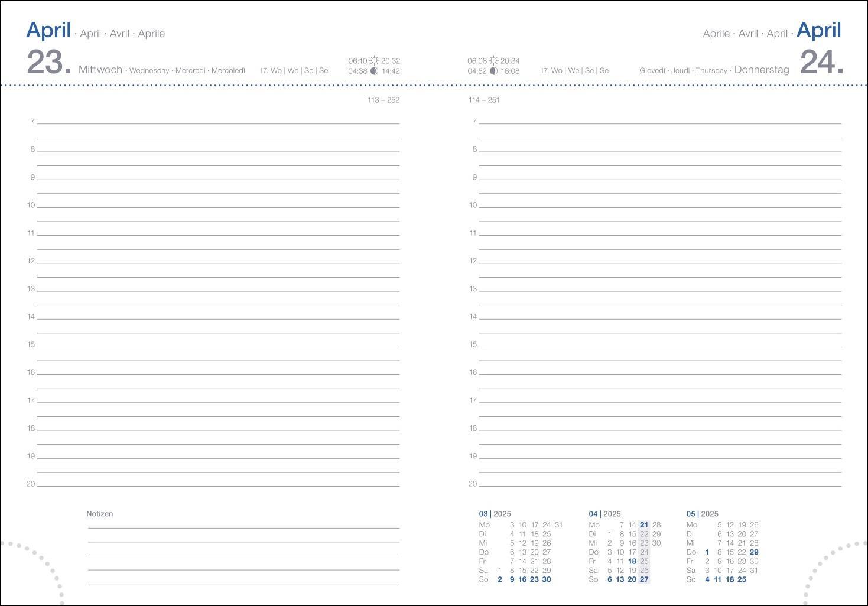This screenshot has height=606, width=868.
Task: Select bold date 30 in the 03 | 2025 So row
Action: (x=547, y=579)
